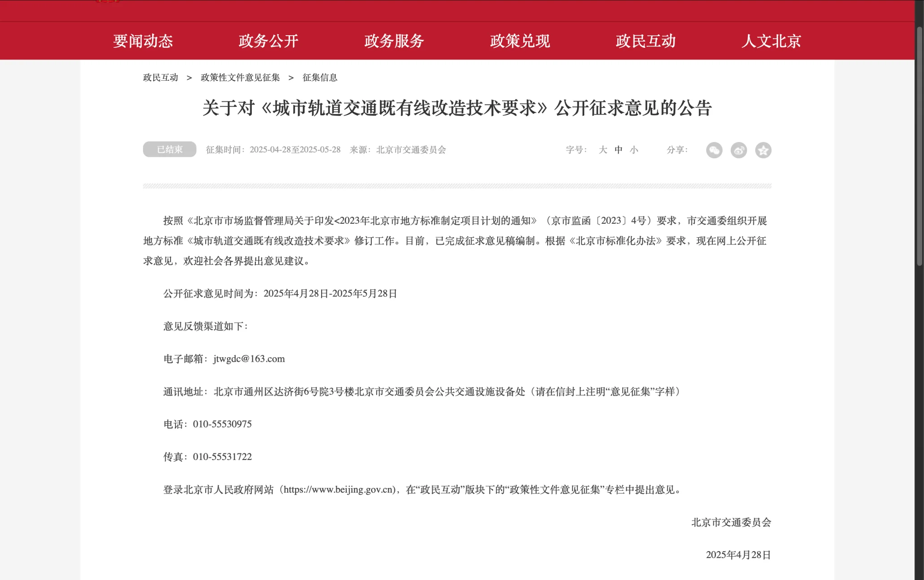Click the jtwgdc@163.com email address
The width and height of the screenshot is (924, 580).
tap(249, 359)
